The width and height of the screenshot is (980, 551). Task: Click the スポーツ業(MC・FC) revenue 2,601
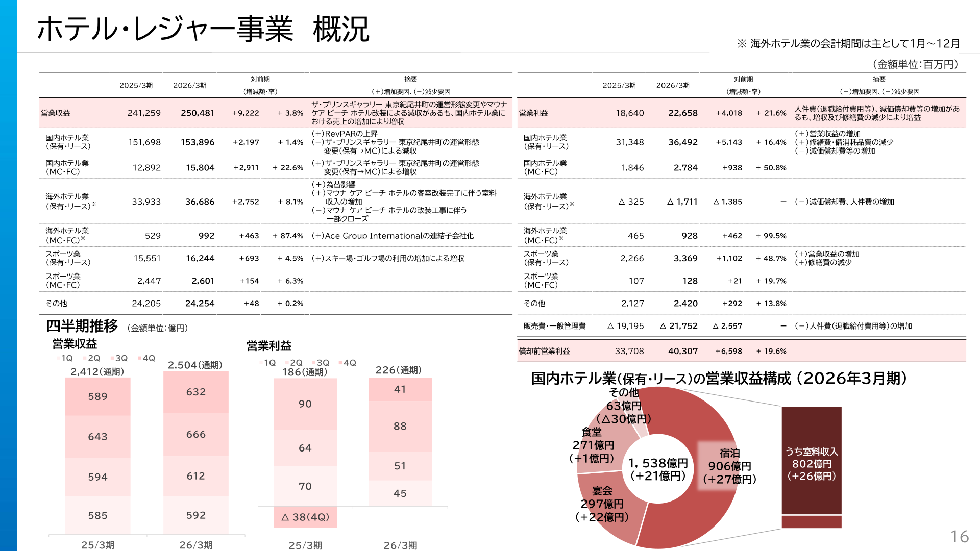point(203,281)
